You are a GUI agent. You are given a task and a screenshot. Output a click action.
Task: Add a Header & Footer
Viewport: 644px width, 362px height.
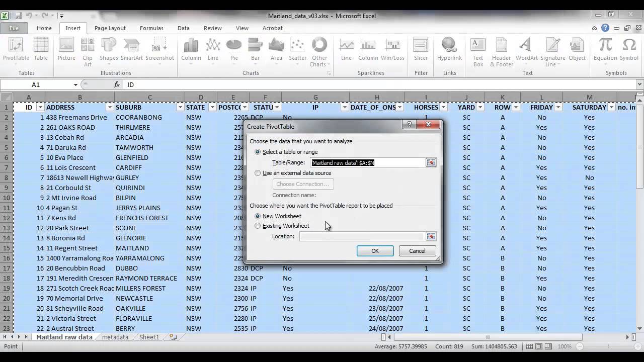(x=501, y=52)
